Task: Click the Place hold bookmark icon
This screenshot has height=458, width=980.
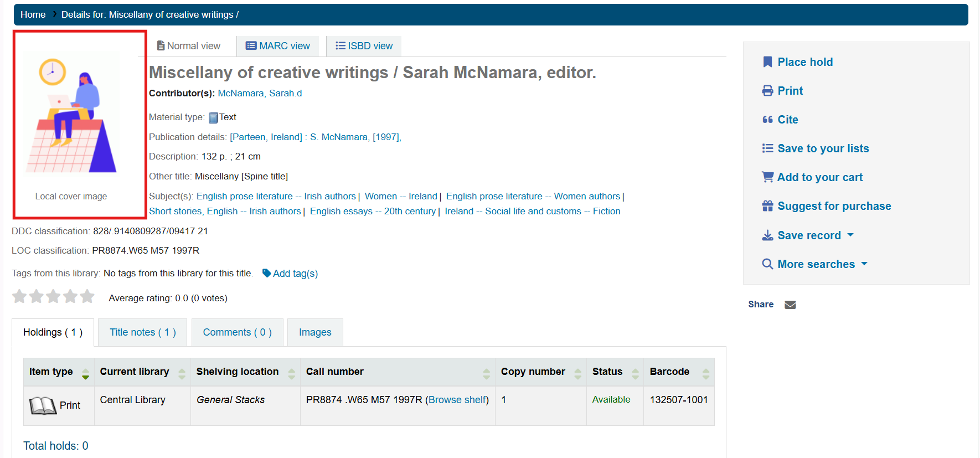Action: pyautogui.click(x=767, y=62)
